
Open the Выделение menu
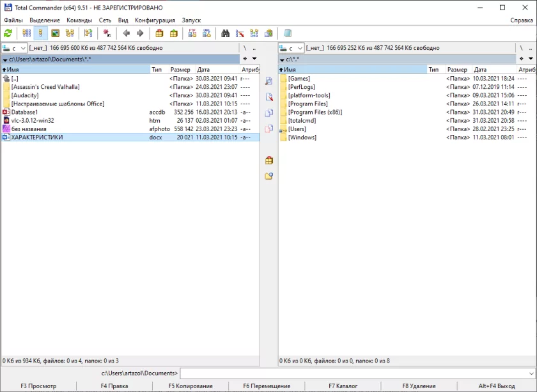[45, 20]
